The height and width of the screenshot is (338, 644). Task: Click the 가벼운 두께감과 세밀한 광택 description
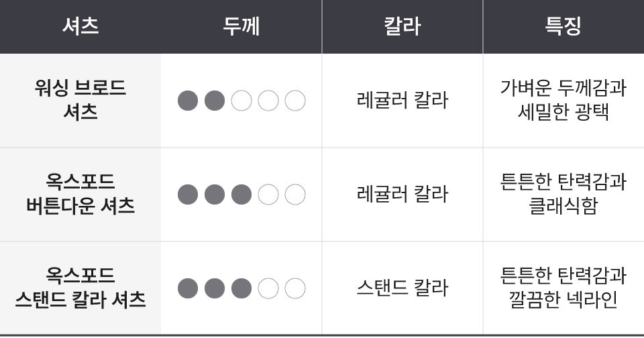563,100
